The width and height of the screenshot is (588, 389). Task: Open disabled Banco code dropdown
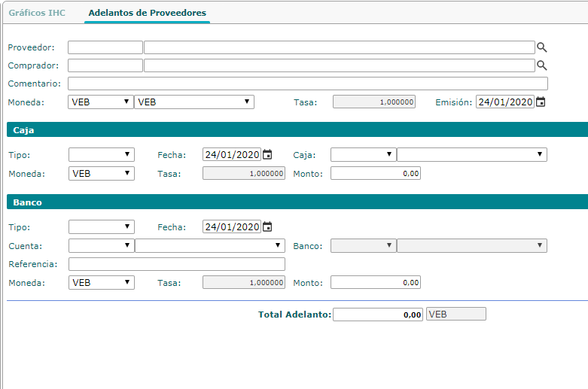[x=364, y=245]
